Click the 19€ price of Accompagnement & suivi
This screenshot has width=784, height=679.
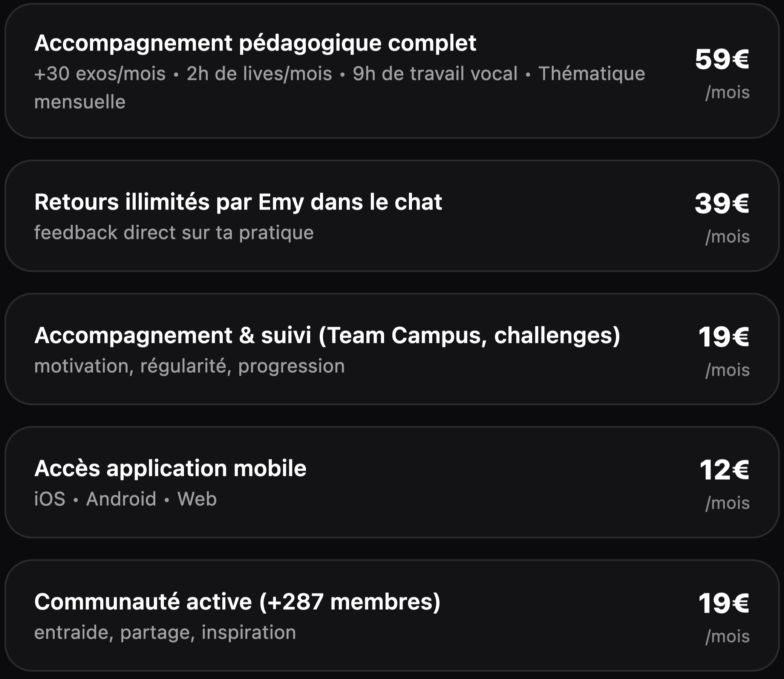[x=723, y=337]
